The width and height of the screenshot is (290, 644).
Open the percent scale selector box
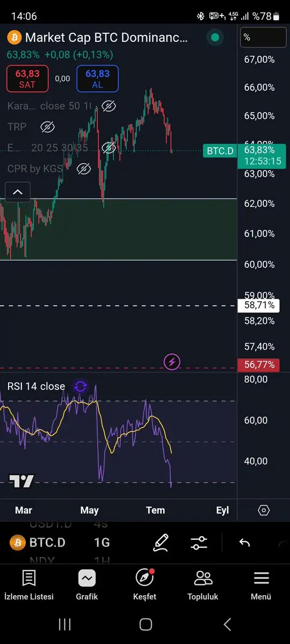click(263, 38)
